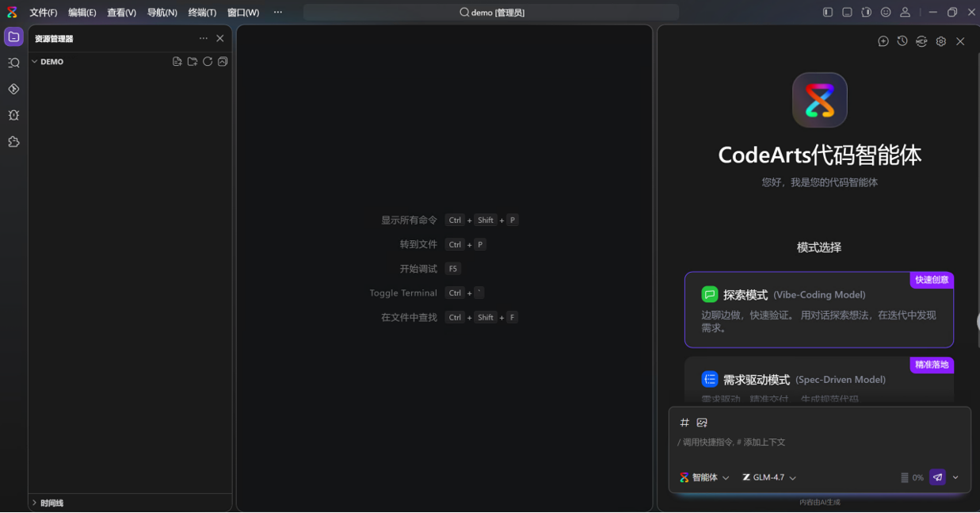Image resolution: width=980 pixels, height=513 pixels.
Task: Click the 模式选择 heading
Action: click(x=819, y=247)
